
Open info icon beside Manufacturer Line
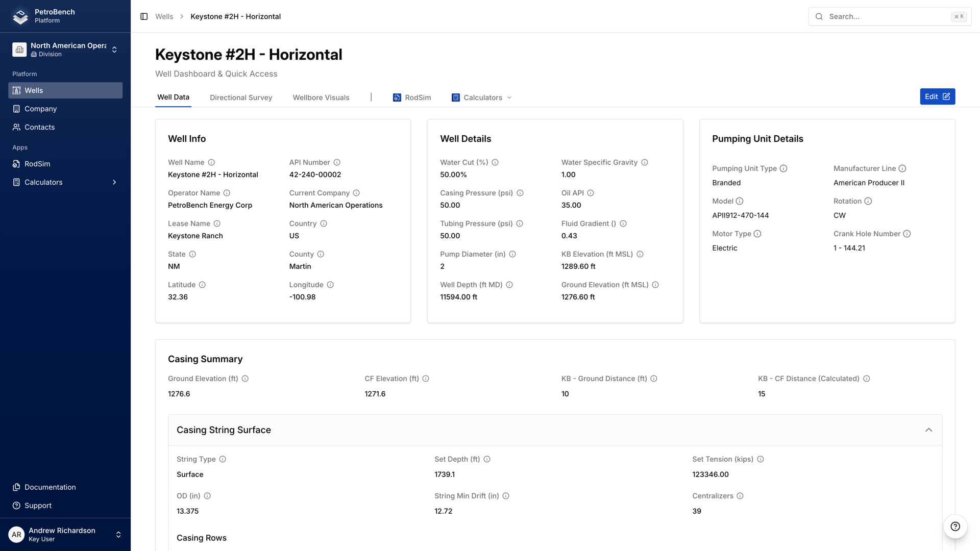(x=902, y=168)
